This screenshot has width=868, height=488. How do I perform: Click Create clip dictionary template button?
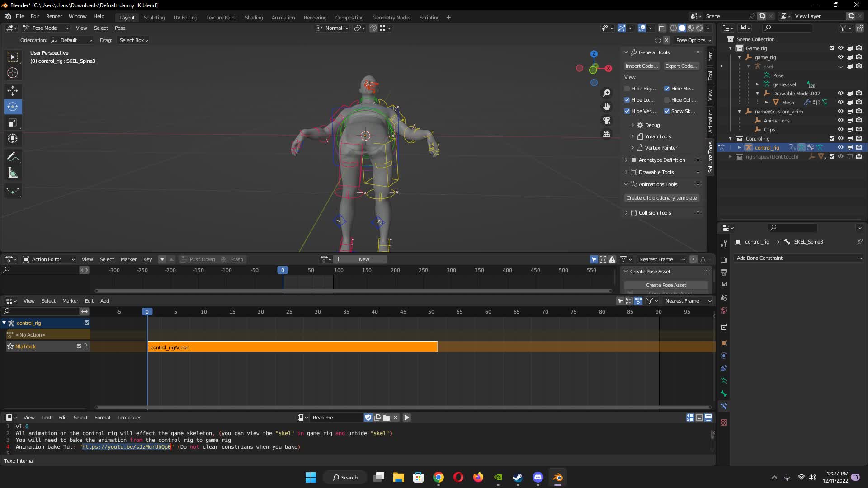[661, 198]
